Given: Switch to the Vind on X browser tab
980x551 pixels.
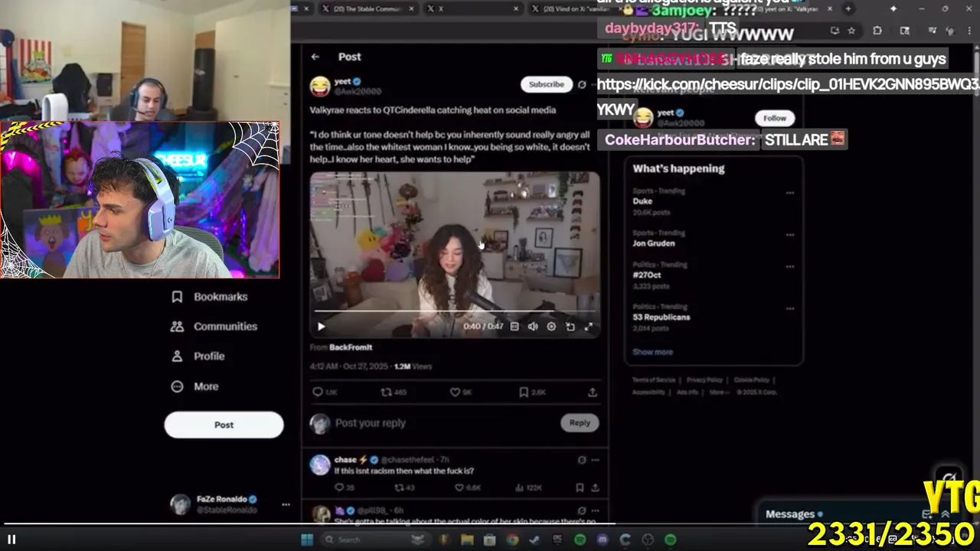Looking at the screenshot, I should (577, 8).
